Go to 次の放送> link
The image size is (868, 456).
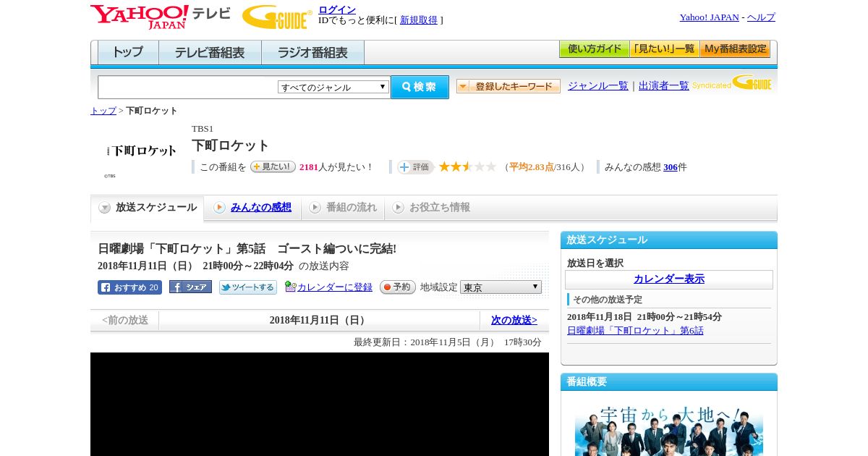point(514,320)
